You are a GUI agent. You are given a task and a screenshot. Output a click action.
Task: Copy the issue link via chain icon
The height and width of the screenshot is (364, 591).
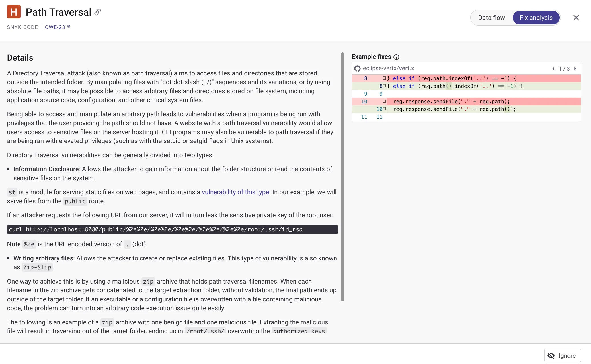(97, 12)
